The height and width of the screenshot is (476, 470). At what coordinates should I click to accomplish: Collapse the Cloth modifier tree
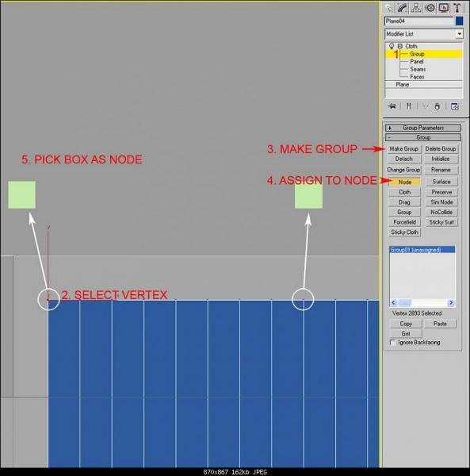point(400,46)
